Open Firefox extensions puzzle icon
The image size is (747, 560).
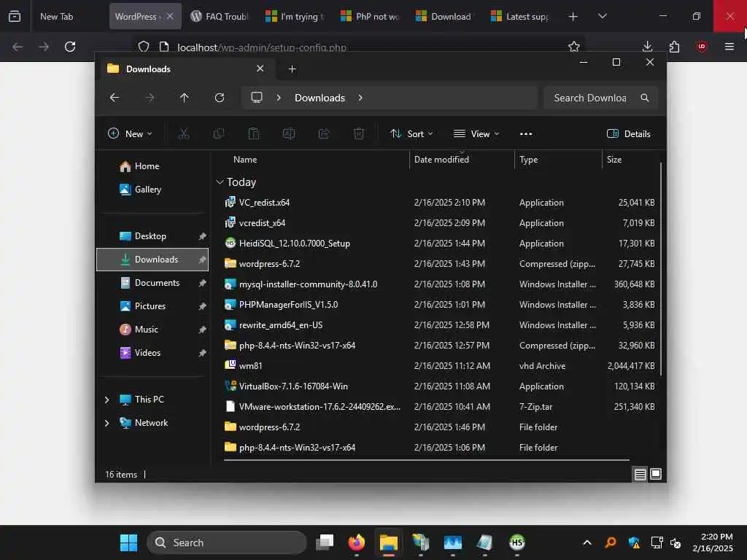674,47
